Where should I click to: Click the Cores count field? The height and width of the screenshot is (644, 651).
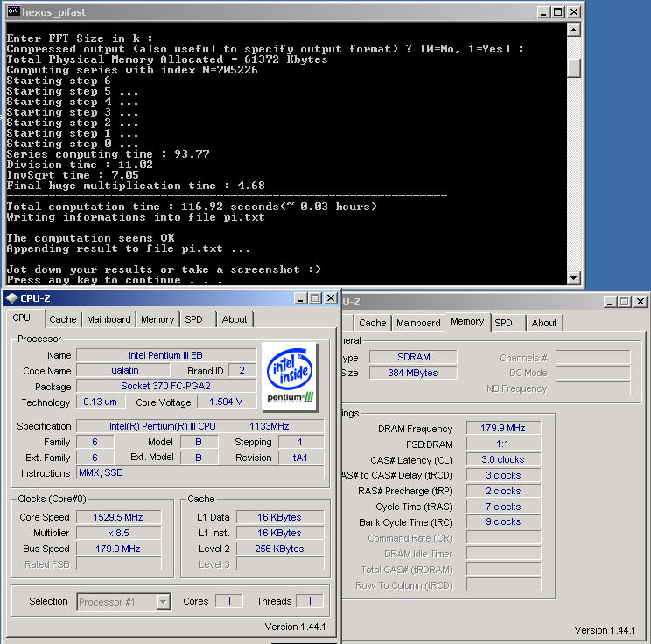pos(228,601)
